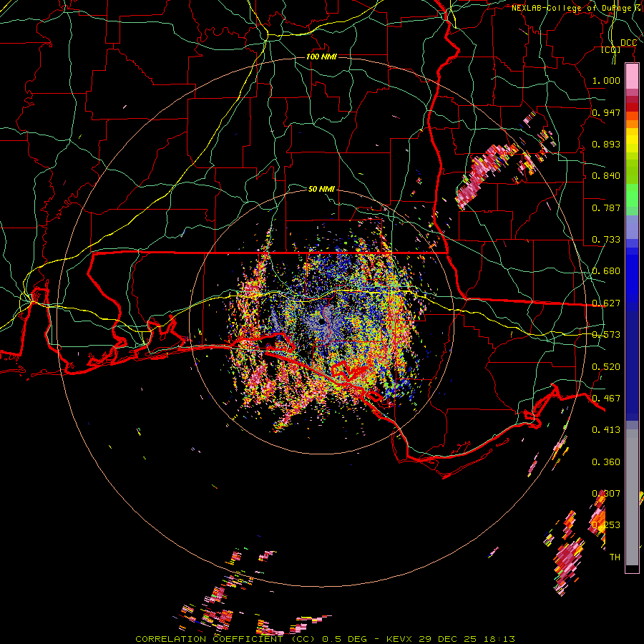Click the [CC] unit label above the legend
644x644 pixels.
click(x=611, y=49)
